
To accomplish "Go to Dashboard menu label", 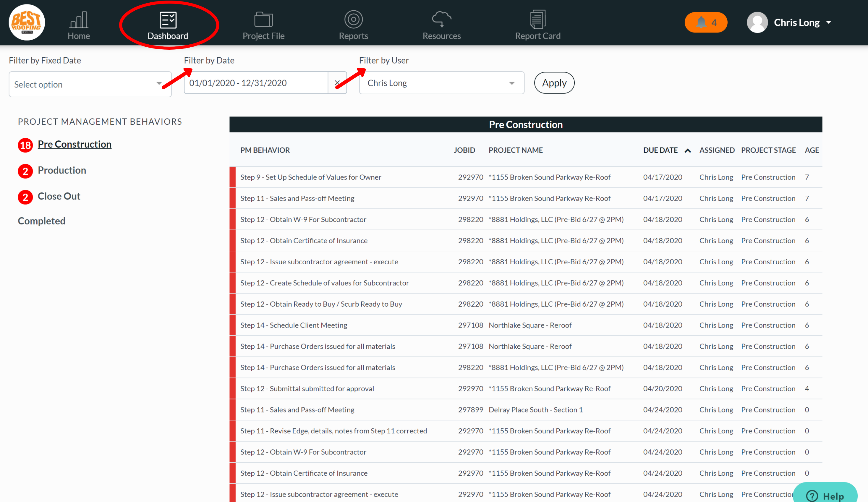I will [x=168, y=36].
